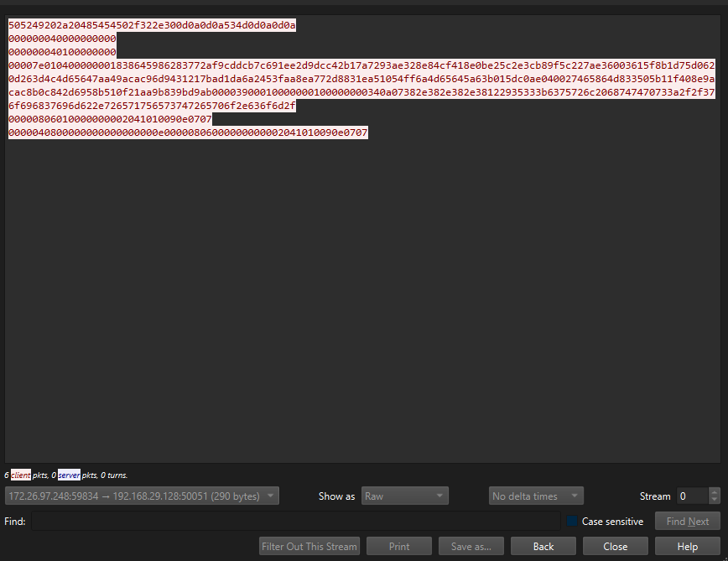Open Help for this dialog
This screenshot has height=561, width=728.
688,547
